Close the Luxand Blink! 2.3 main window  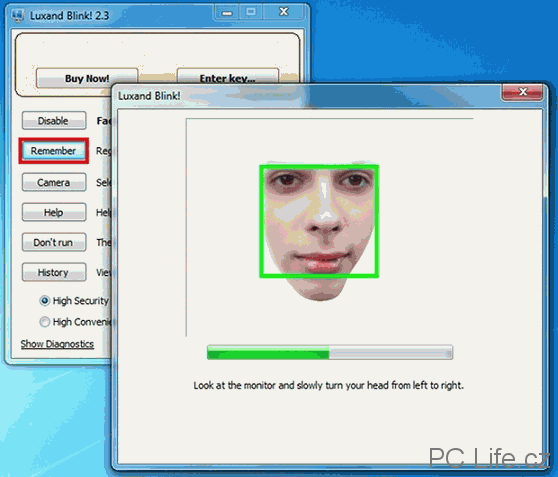[284, 13]
